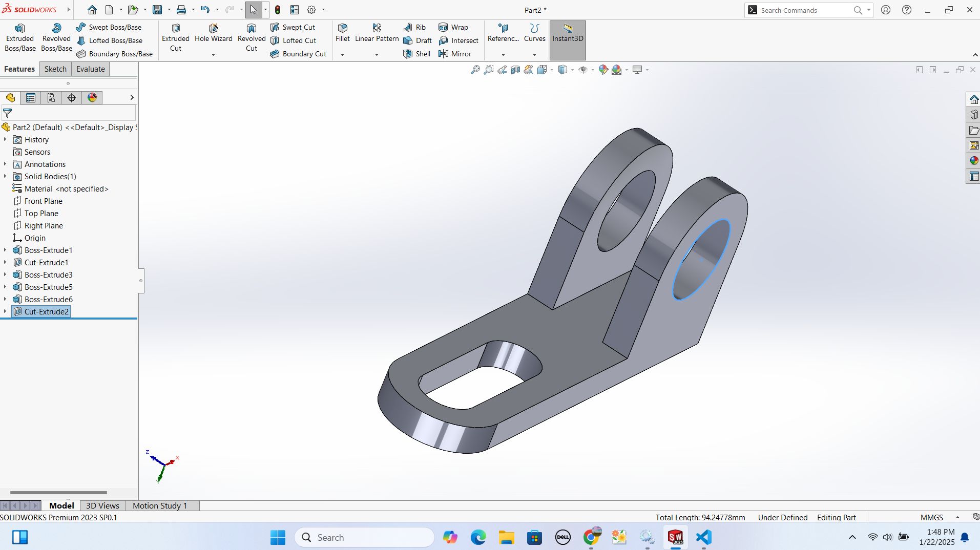This screenshot has width=980, height=550.
Task: Open Visual Studio Code from taskbar
Action: (x=703, y=537)
